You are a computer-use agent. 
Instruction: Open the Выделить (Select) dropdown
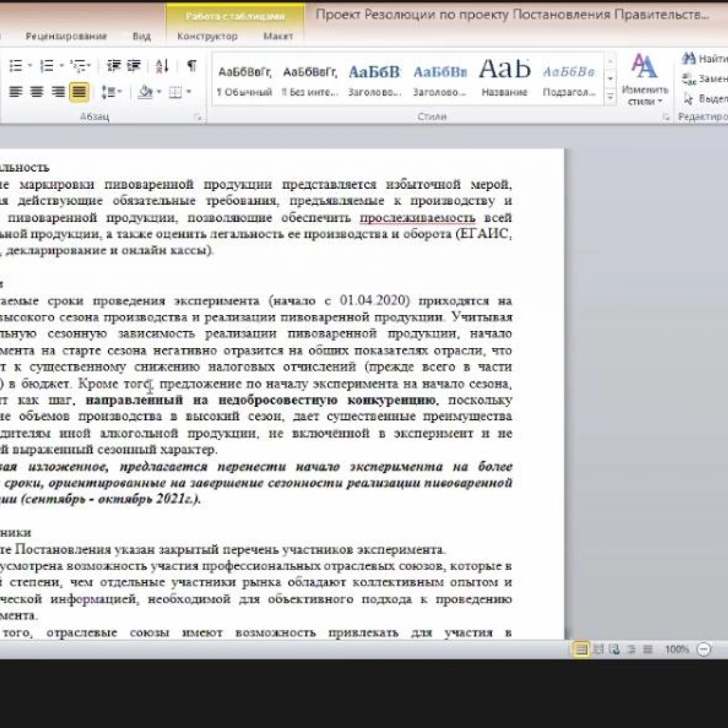[705, 99]
